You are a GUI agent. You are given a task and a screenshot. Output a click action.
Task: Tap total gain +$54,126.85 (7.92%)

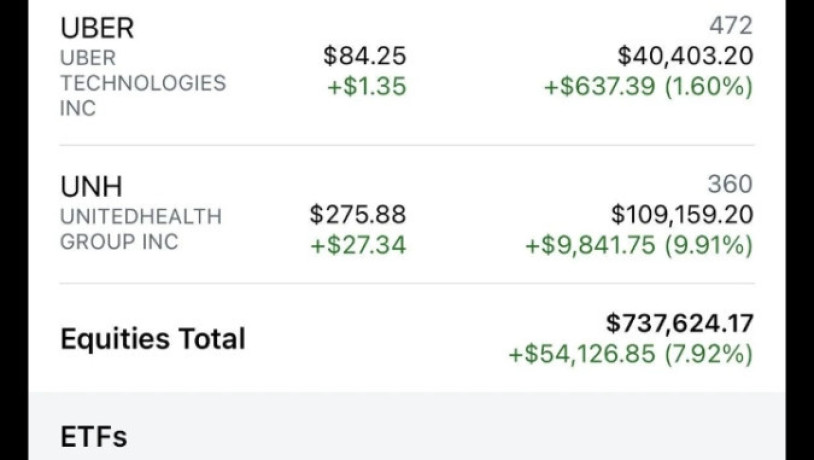631,354
